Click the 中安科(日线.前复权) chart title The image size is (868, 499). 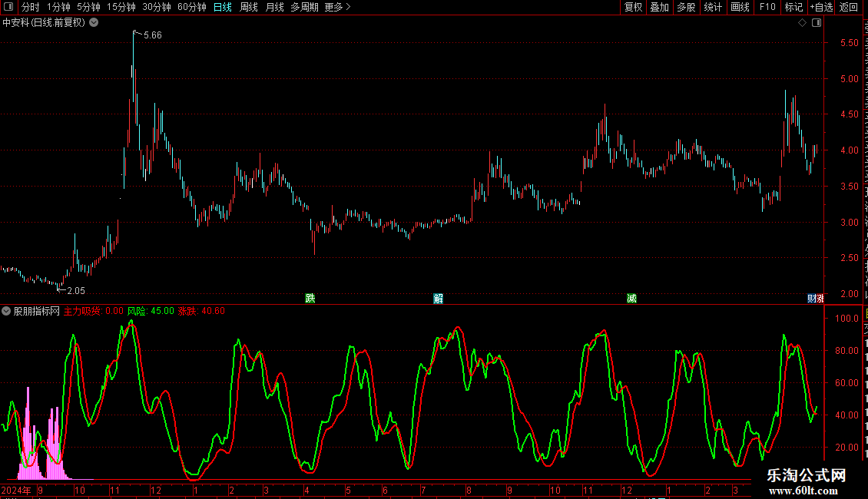tap(44, 23)
